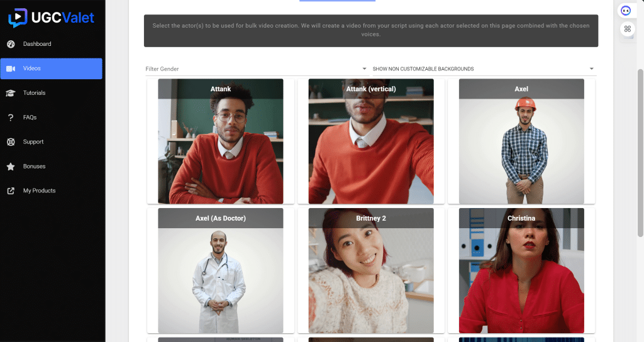644x342 pixels.
Task: Select the Brittney 2 actor card
Action: coord(371,270)
